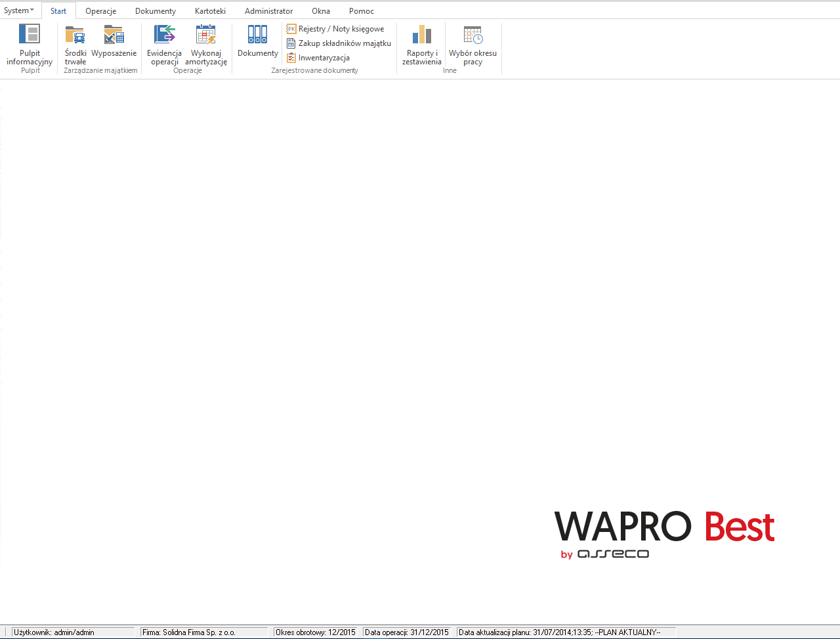Open the Pomoc ribbon tab

click(x=362, y=11)
